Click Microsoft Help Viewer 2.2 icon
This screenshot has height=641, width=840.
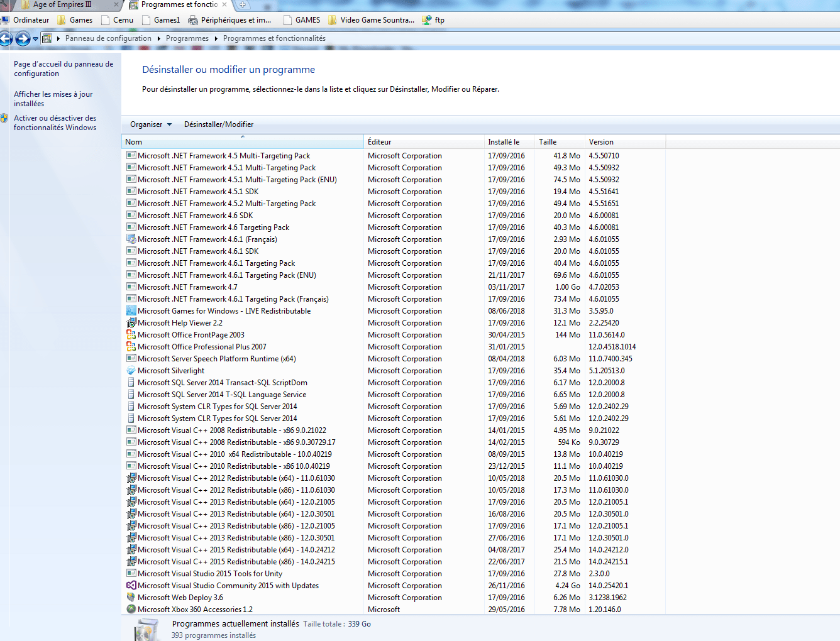[131, 323]
